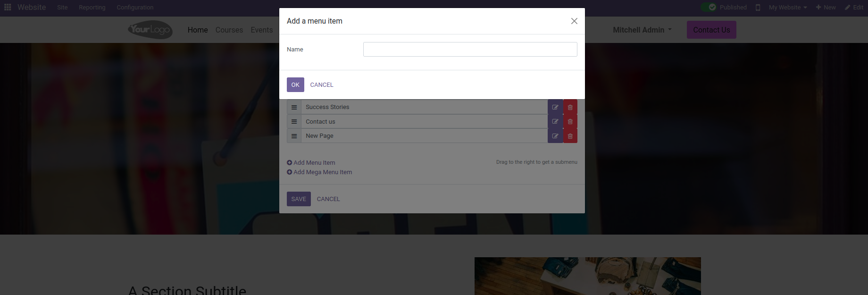Select the New Page row text

pos(319,136)
